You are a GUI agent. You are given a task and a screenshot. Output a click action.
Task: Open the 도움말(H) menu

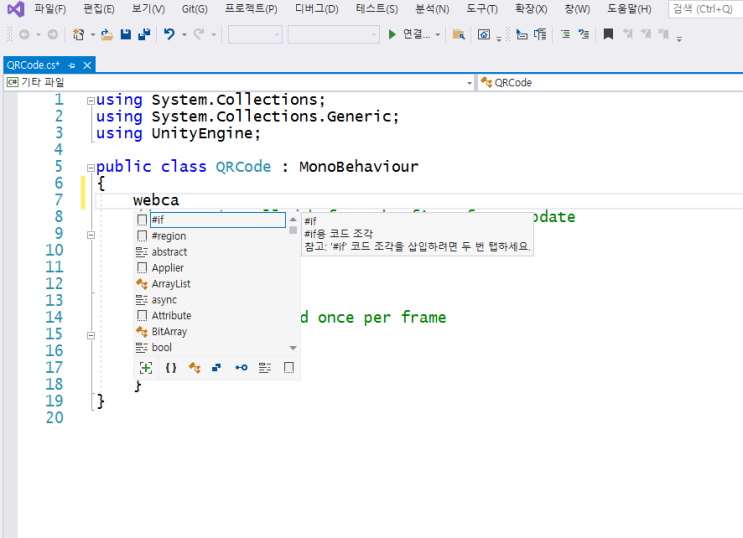coord(629,9)
